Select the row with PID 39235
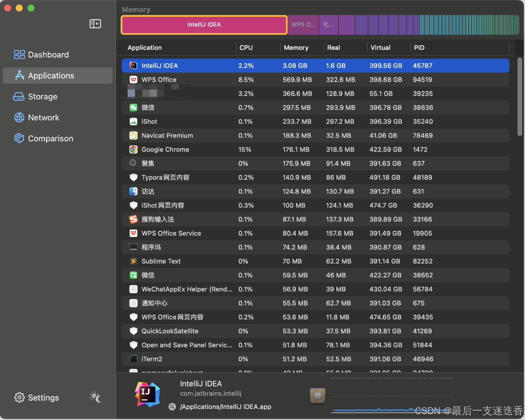Image resolution: width=525 pixels, height=420 pixels. tap(315, 94)
